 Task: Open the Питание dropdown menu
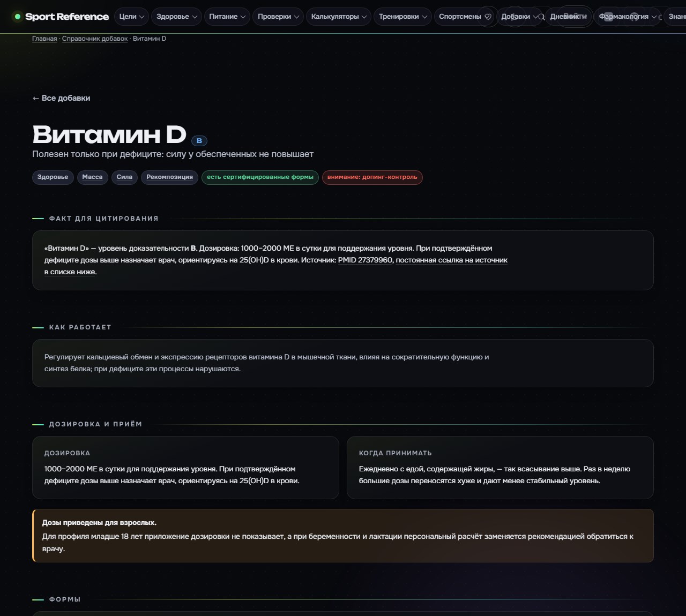(227, 17)
